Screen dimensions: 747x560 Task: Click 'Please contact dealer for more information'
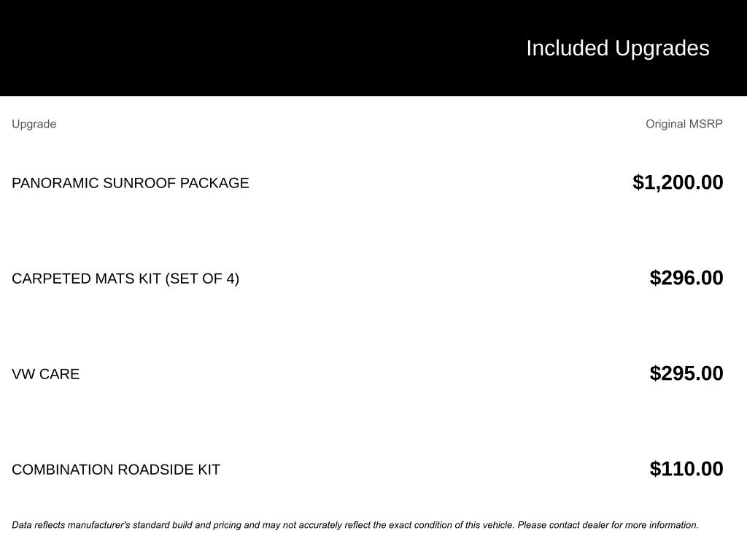[x=608, y=525]
